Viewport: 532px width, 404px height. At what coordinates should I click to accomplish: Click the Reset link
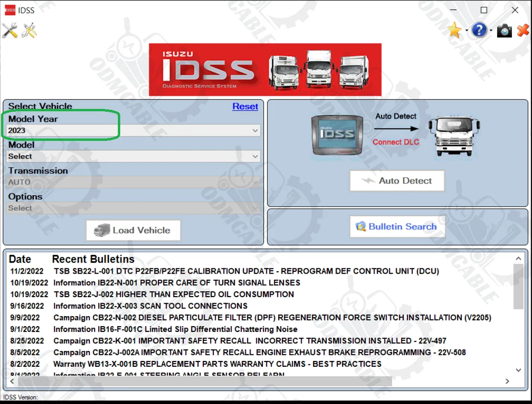pos(245,106)
